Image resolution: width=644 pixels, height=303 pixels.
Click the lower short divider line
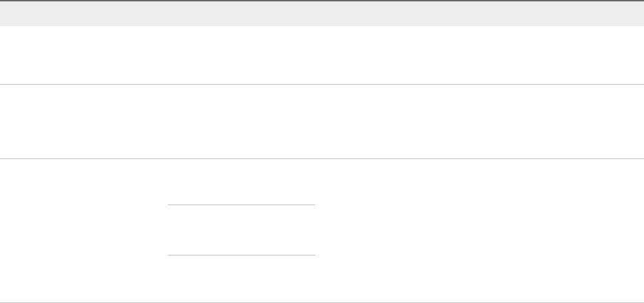click(x=241, y=255)
